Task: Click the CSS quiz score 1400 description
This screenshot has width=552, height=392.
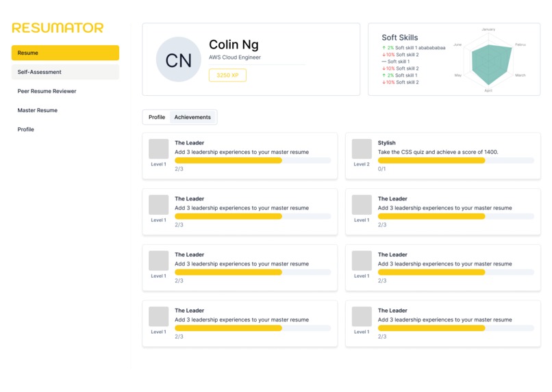Action: click(x=438, y=152)
